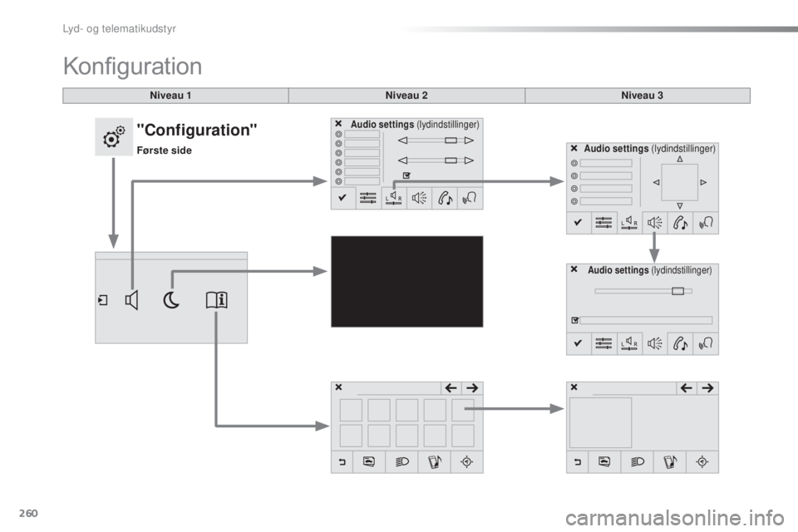
Task: Tap the phone ringtone icon in first Audio panel
Action: 446,198
